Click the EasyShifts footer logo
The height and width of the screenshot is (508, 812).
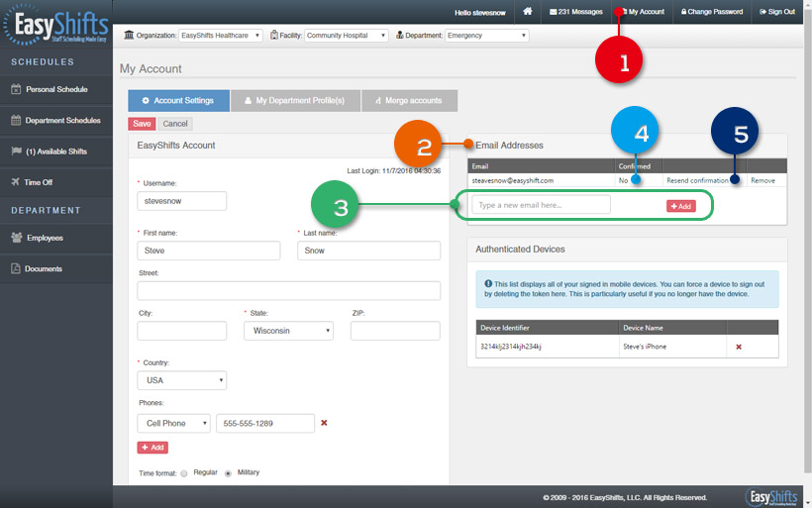[771, 497]
